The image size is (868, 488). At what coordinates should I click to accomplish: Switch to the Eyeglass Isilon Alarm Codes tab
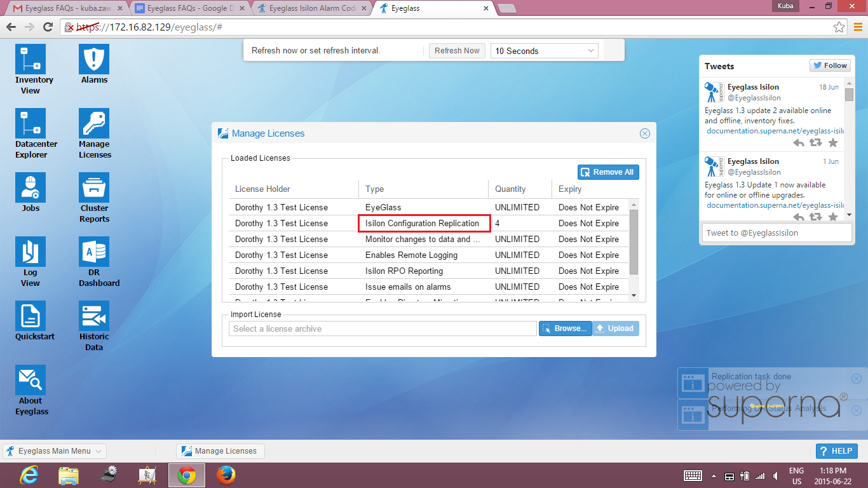[x=311, y=8]
